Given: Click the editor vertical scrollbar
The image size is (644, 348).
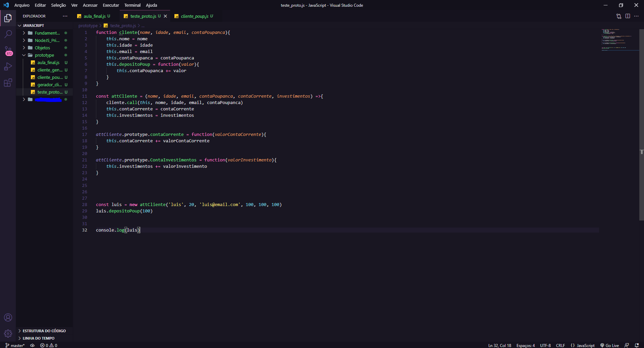Looking at the screenshot, I should (641, 125).
